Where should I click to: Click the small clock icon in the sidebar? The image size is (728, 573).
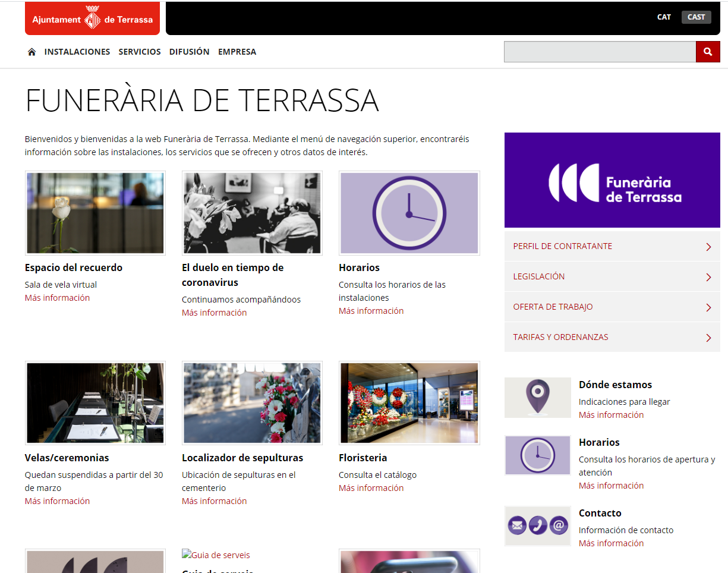[538, 455]
